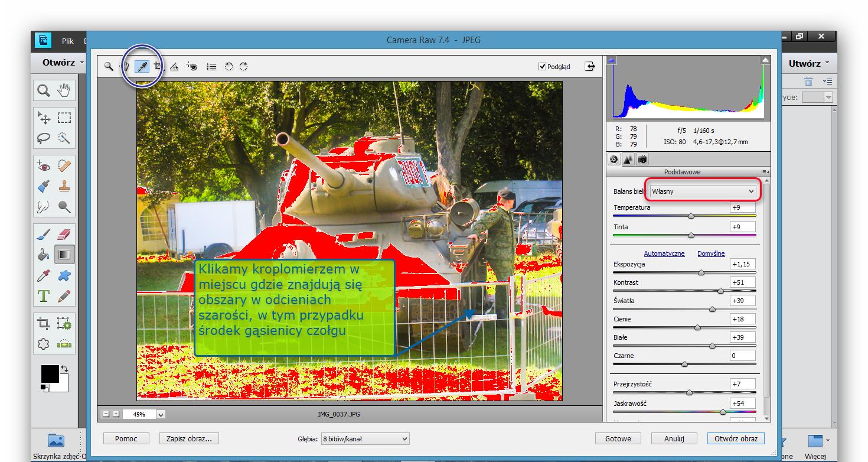Open the zoom level dropdown arrow
This screenshot has width=868, height=462.
pos(161,415)
